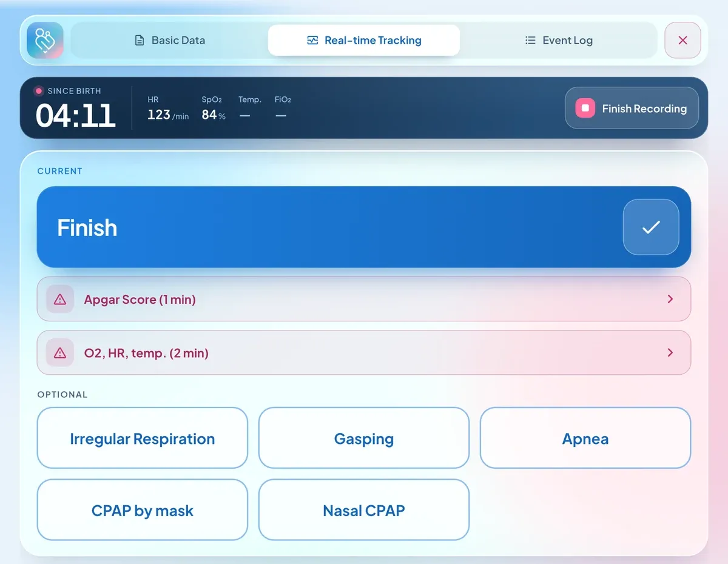Image resolution: width=728 pixels, height=564 pixels.
Task: Click the warning icon next to Apgar Score
Action: coord(60,299)
